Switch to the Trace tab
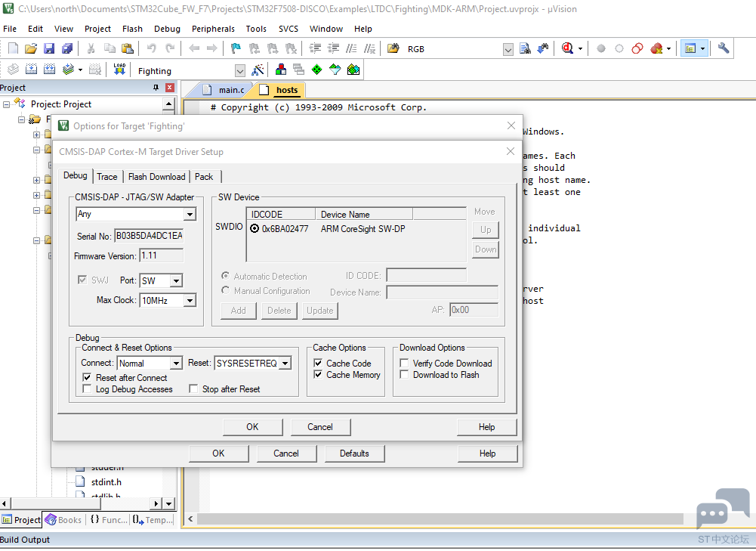Screen dimensions: 756x551 (107, 177)
